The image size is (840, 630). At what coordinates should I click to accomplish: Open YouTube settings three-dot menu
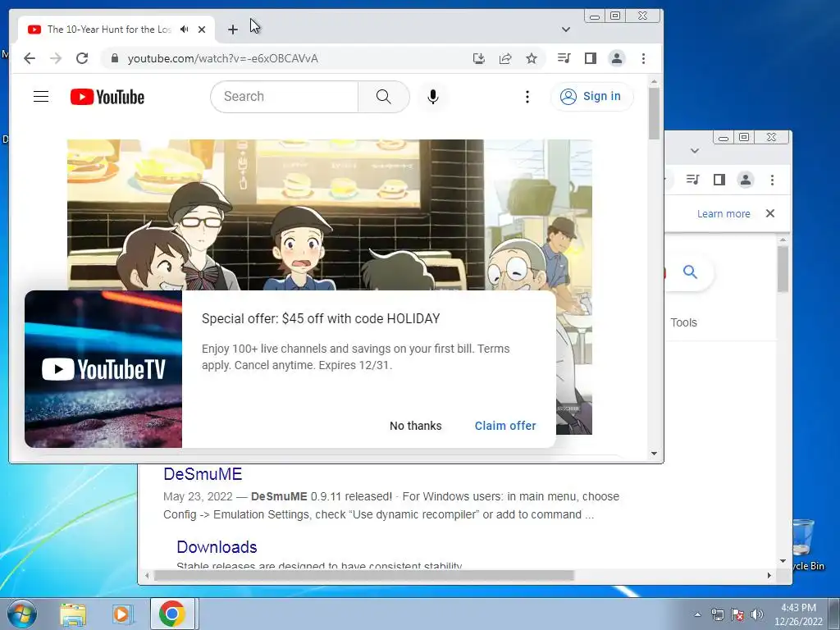(x=527, y=97)
